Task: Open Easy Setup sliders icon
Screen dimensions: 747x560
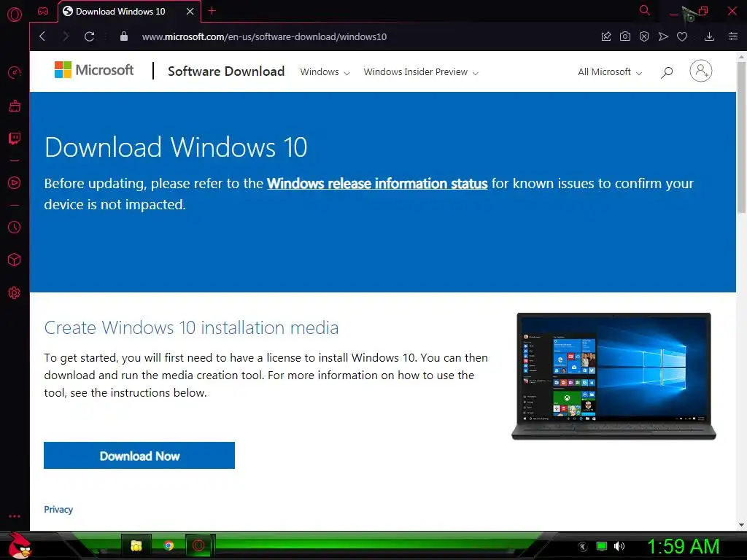Action: pos(733,36)
